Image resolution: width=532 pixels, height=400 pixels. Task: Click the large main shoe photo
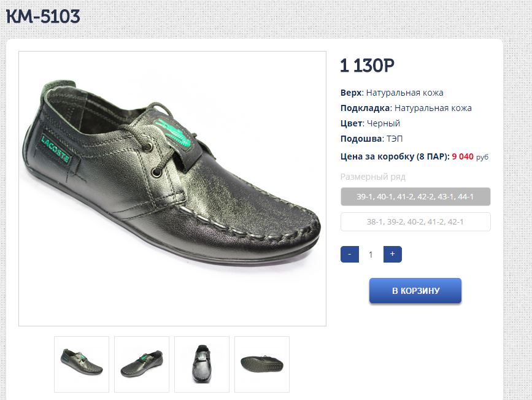172,188
